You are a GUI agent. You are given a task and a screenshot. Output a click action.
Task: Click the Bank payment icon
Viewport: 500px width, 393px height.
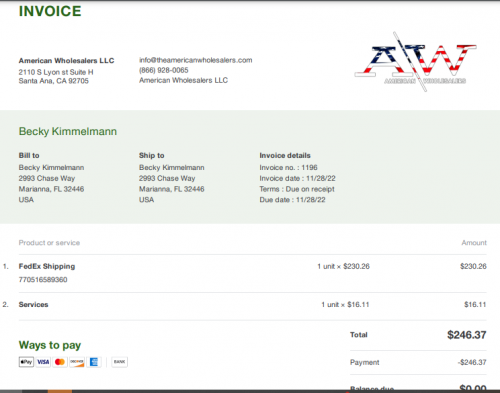(x=119, y=362)
